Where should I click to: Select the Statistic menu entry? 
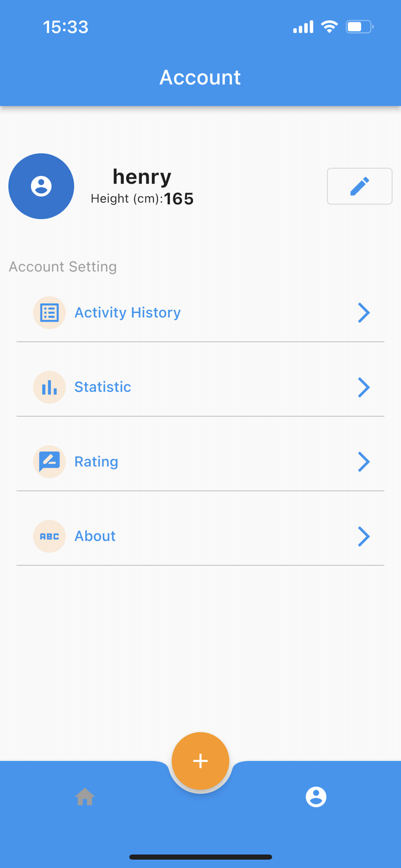click(102, 387)
